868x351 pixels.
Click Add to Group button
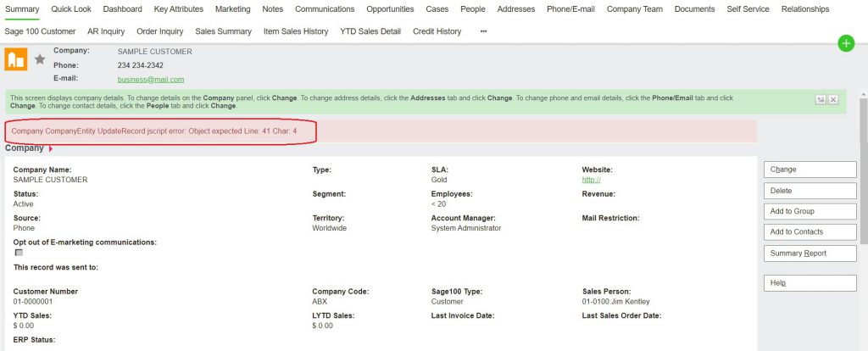(810, 211)
